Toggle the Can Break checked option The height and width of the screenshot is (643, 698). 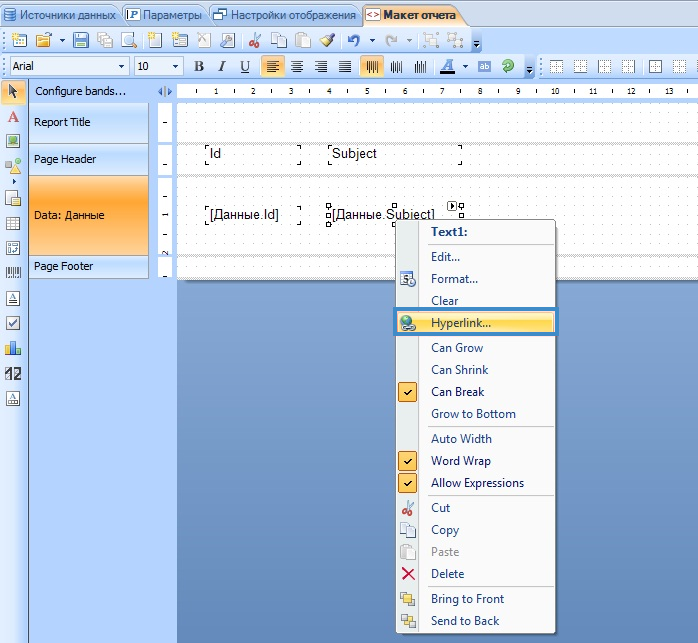(x=457, y=392)
